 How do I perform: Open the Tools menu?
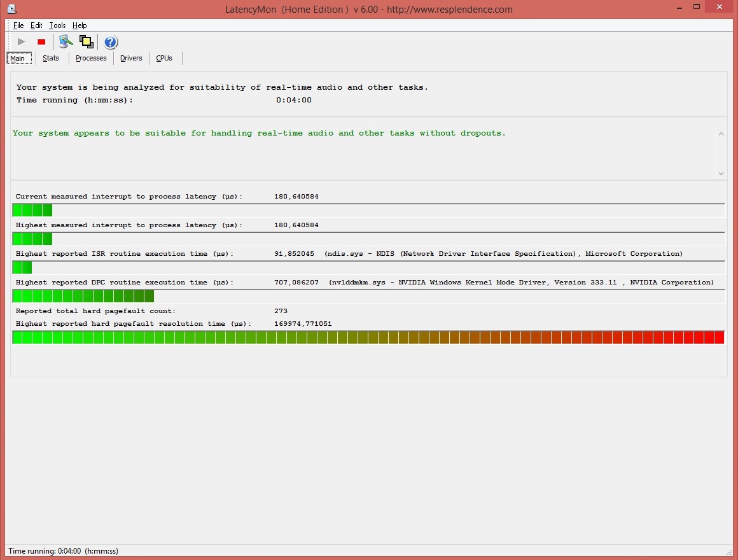tap(57, 25)
